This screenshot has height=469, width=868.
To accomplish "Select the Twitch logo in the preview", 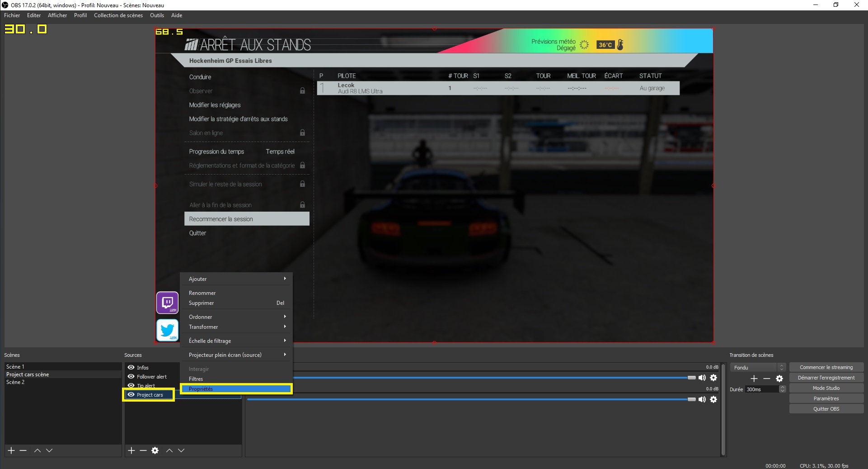I will point(168,303).
